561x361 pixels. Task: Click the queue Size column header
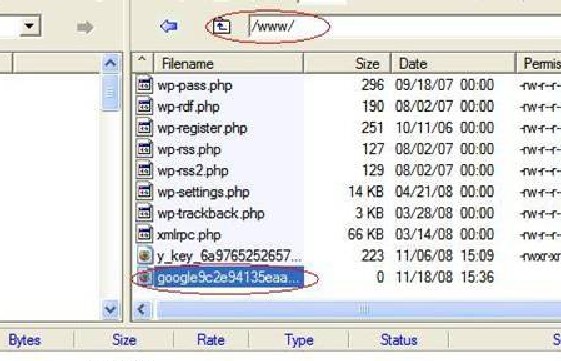click(x=124, y=340)
